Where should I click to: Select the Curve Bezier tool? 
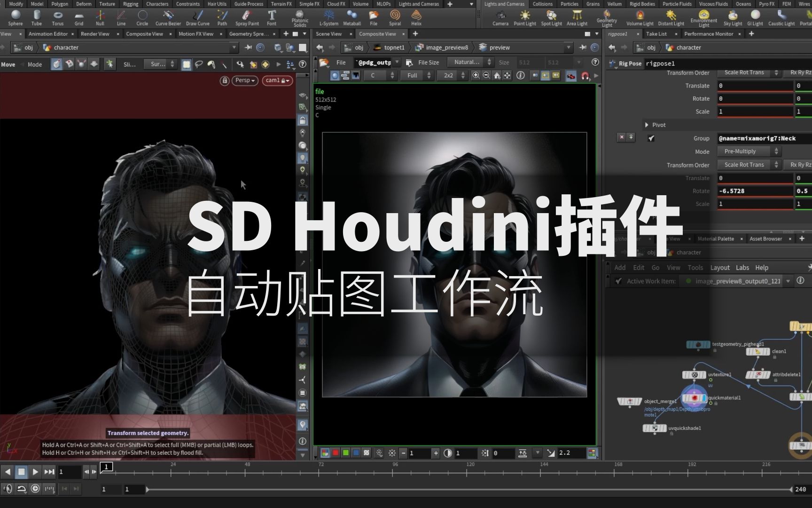pyautogui.click(x=168, y=18)
